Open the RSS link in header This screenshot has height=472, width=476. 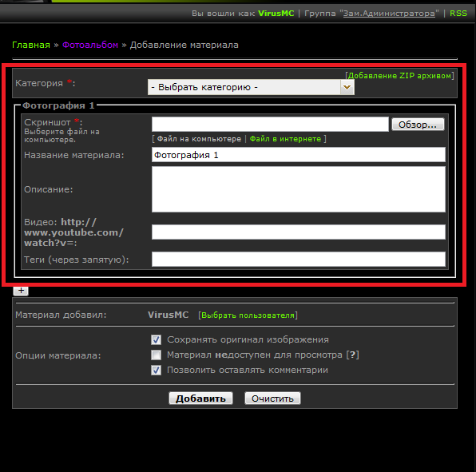(x=458, y=14)
